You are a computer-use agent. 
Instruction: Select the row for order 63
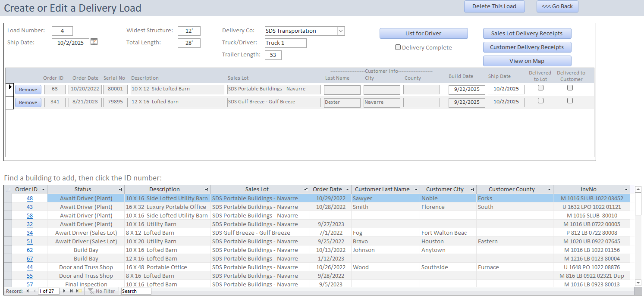click(x=9, y=89)
